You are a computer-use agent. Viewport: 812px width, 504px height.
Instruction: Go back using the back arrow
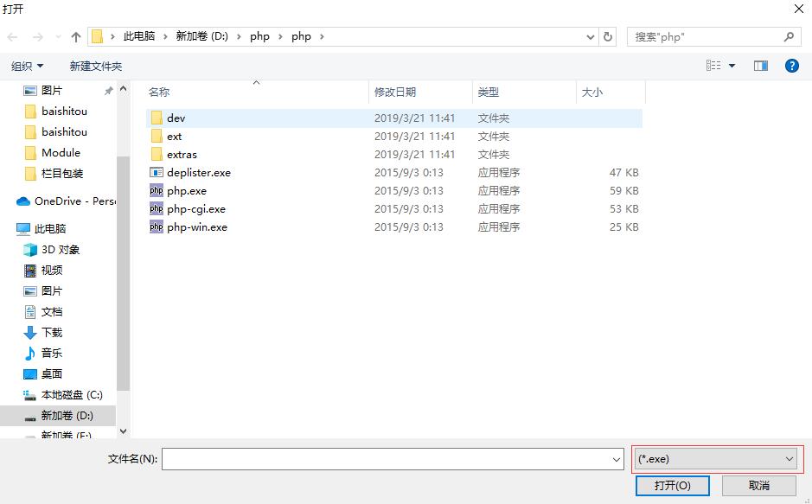(12, 36)
